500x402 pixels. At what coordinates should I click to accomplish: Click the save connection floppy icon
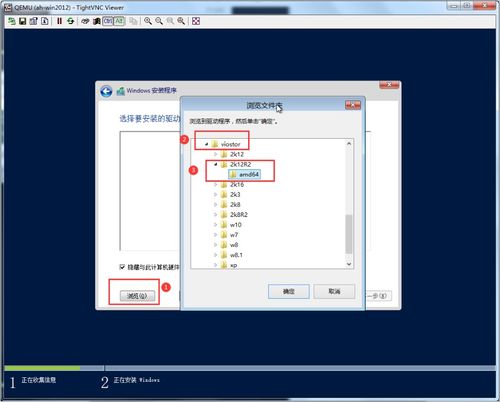(22, 21)
